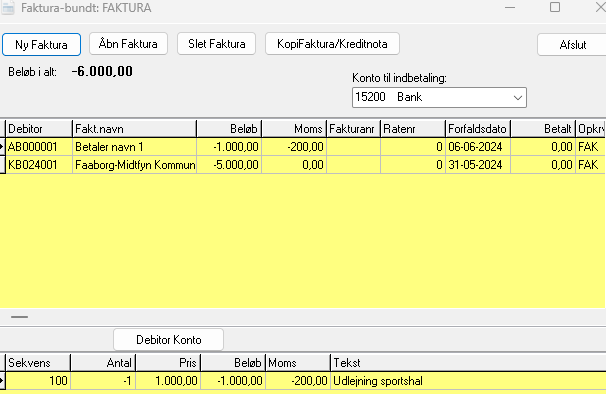Image resolution: width=606 pixels, height=394 pixels.
Task: Click the Debitor column header
Action: (39, 129)
